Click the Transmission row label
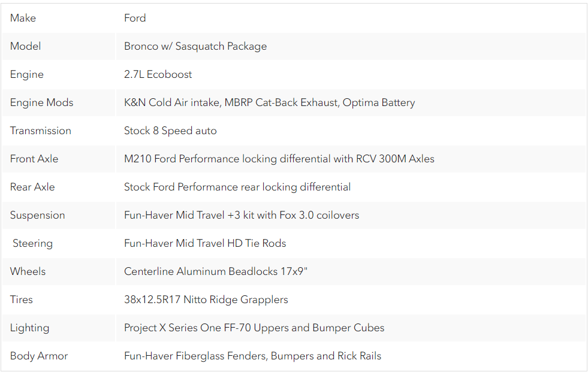588x372 pixels. (x=41, y=131)
